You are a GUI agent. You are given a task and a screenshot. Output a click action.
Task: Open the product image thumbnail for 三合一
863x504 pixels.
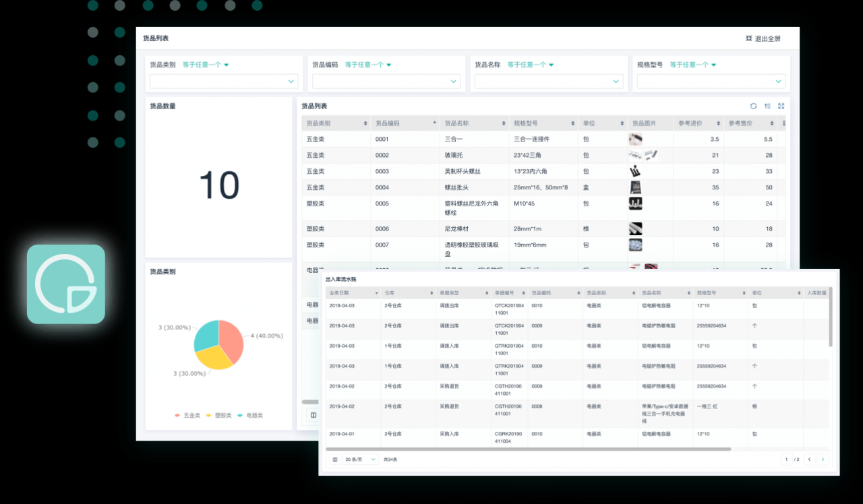click(x=635, y=139)
